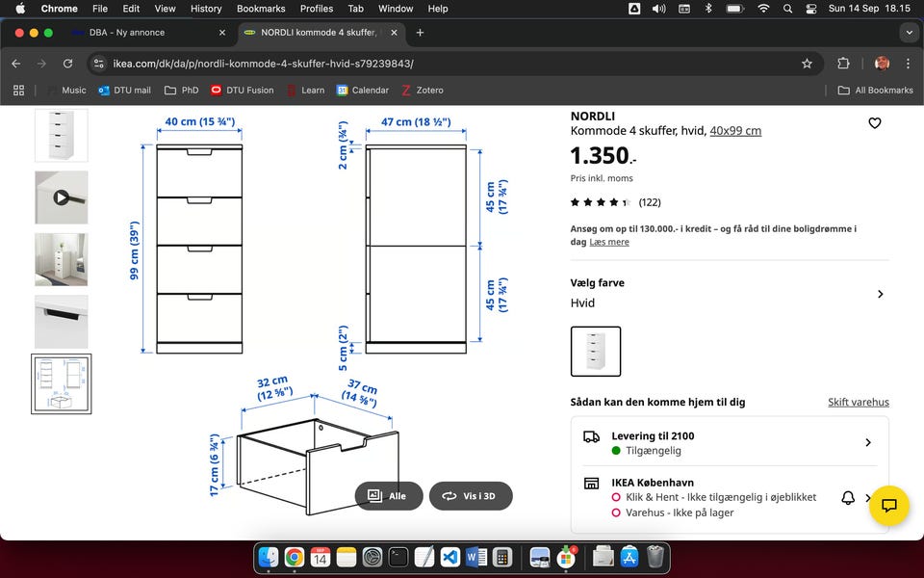Switch to the DBA - Ny annonce tab
Image resolution: width=924 pixels, height=578 pixels.
(x=144, y=32)
